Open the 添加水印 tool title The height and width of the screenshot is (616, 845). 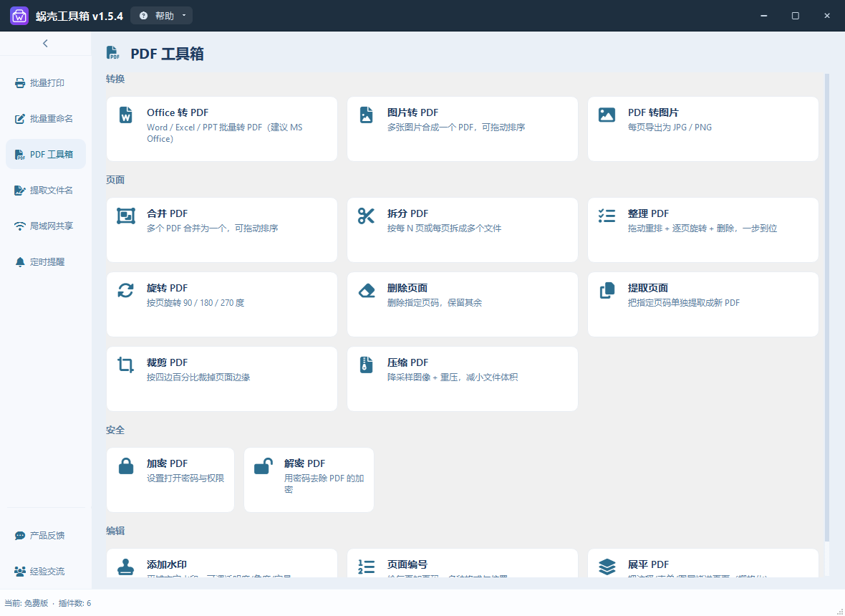point(167,564)
